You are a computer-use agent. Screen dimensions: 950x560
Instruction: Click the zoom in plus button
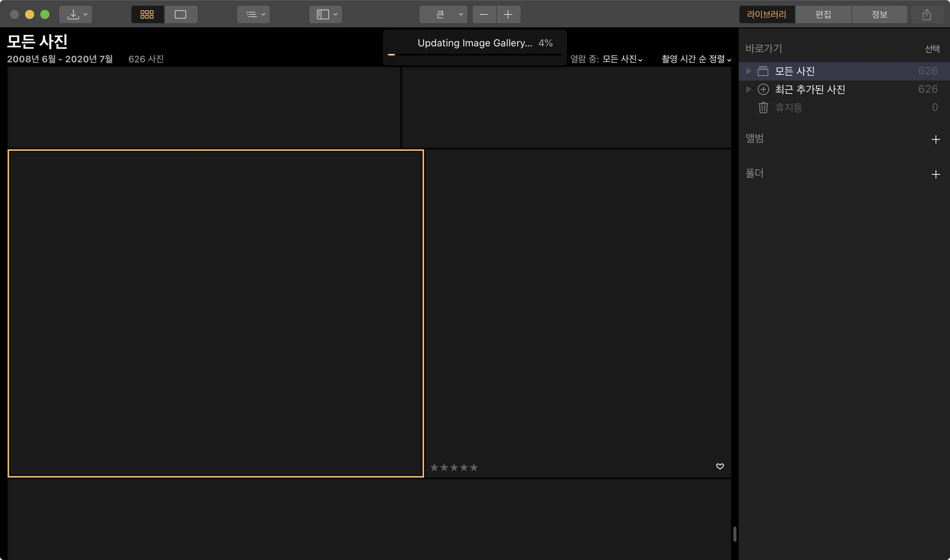pos(508,14)
